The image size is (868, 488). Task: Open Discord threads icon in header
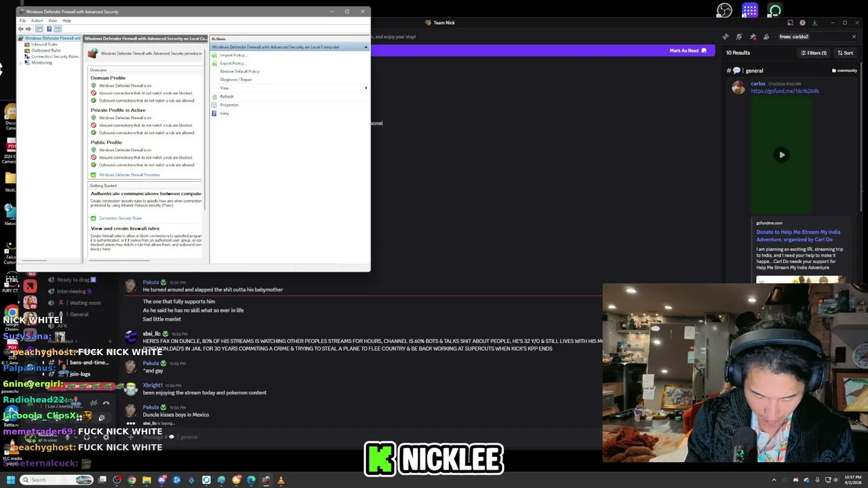pyautogui.click(x=726, y=37)
